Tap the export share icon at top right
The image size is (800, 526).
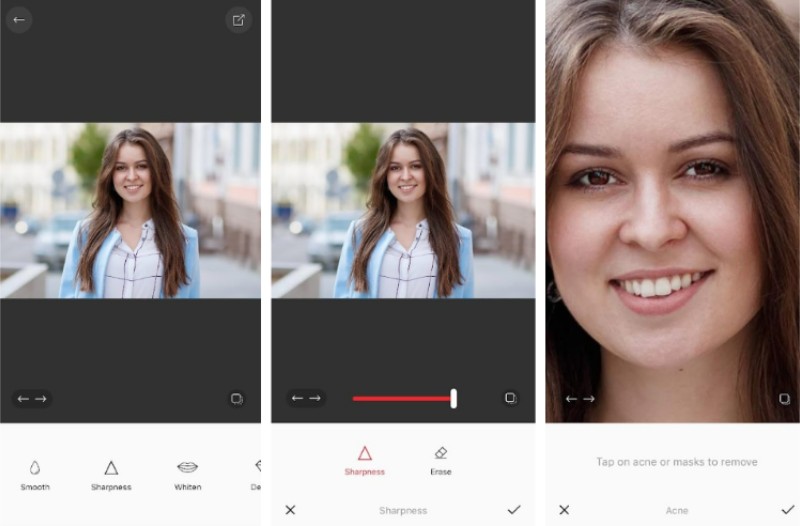[238, 20]
